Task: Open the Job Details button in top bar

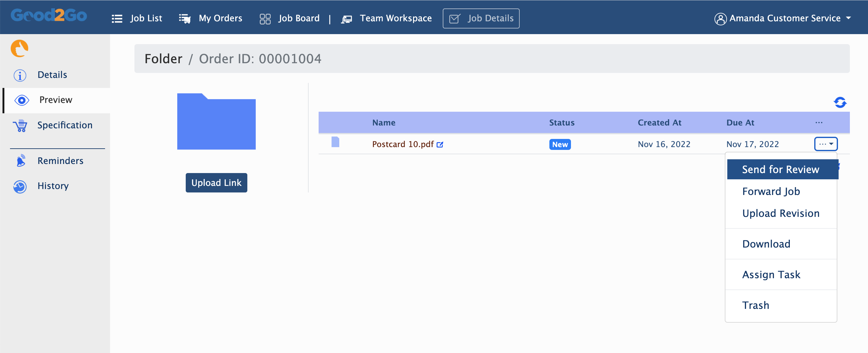Action: [481, 18]
